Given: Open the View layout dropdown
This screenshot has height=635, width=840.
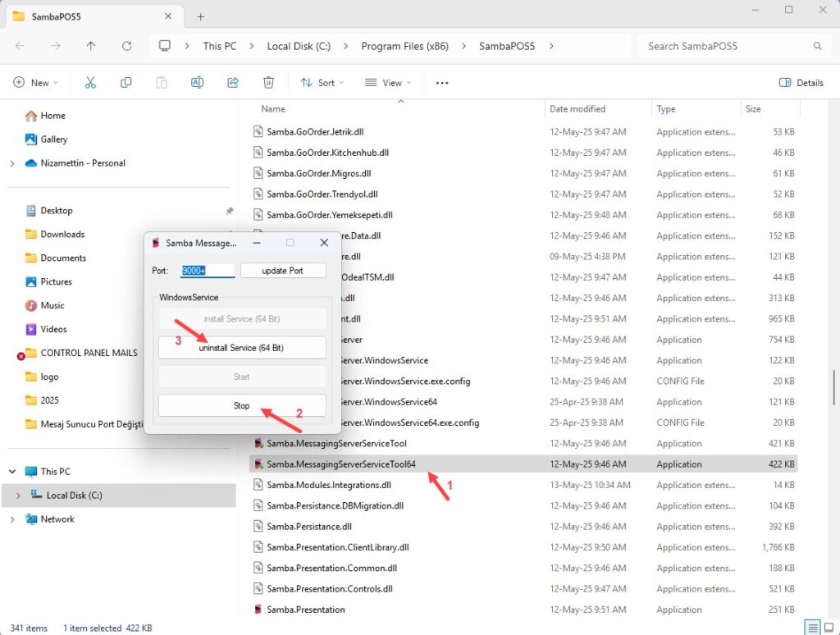Looking at the screenshot, I should (388, 83).
